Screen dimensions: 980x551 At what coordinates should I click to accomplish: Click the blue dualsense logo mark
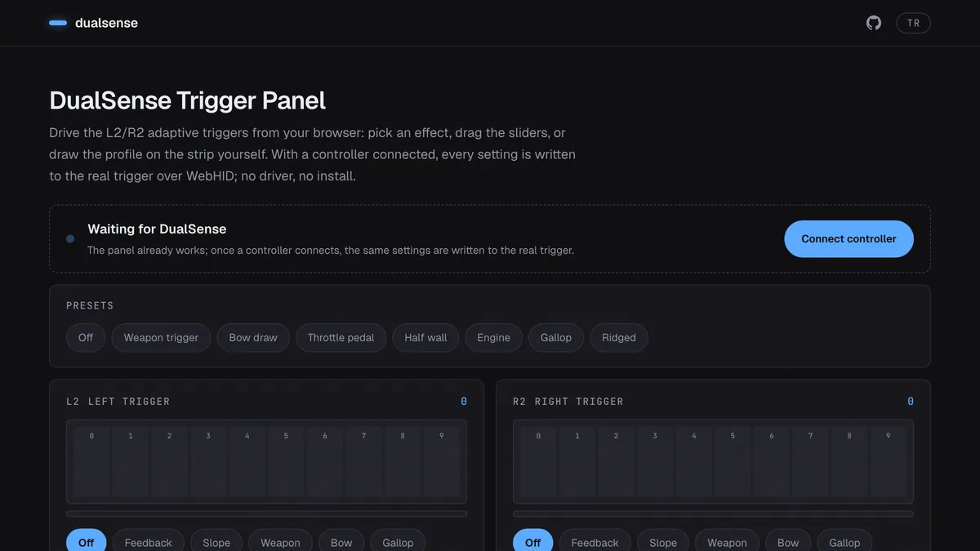(x=58, y=23)
